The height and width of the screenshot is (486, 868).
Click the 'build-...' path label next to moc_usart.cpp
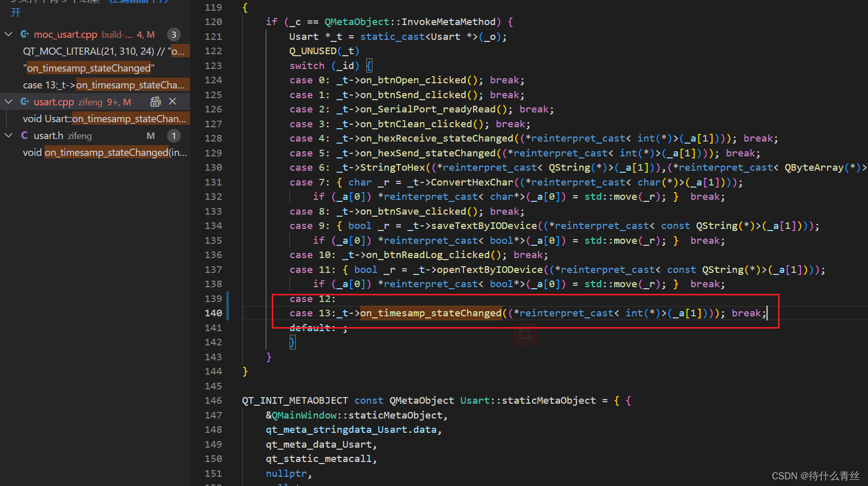tap(117, 34)
